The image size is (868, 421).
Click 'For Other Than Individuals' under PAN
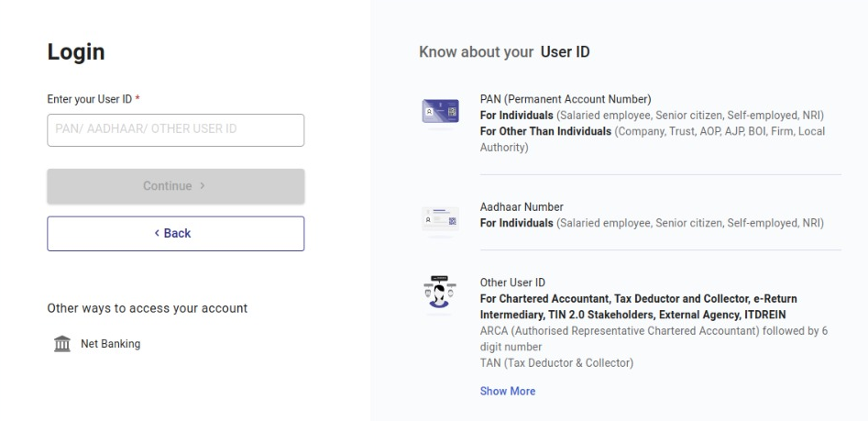[x=545, y=130]
